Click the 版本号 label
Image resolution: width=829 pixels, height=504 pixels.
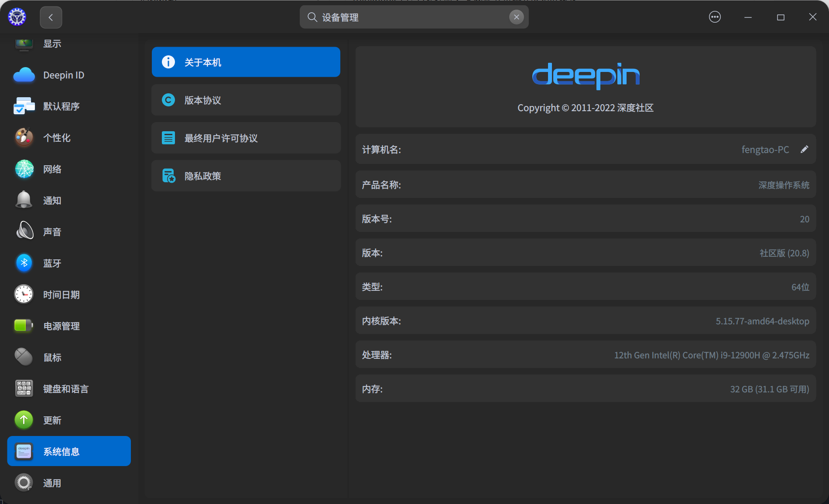[x=377, y=219]
